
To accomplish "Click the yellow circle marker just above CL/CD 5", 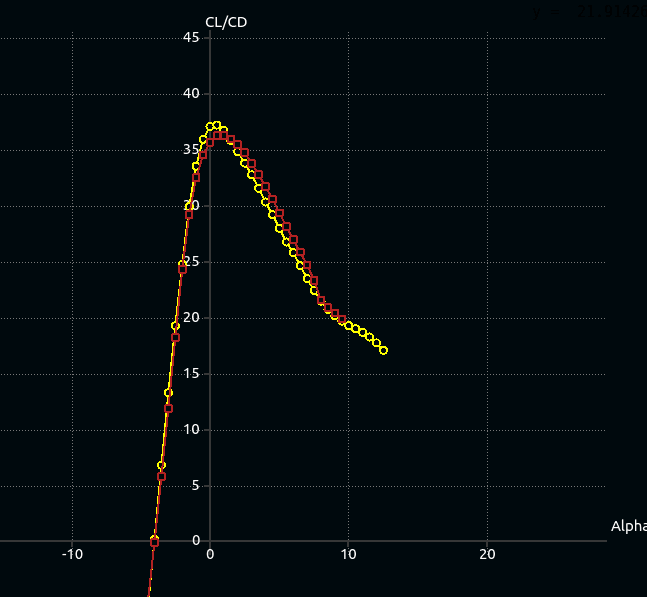I will pyautogui.click(x=161, y=466).
